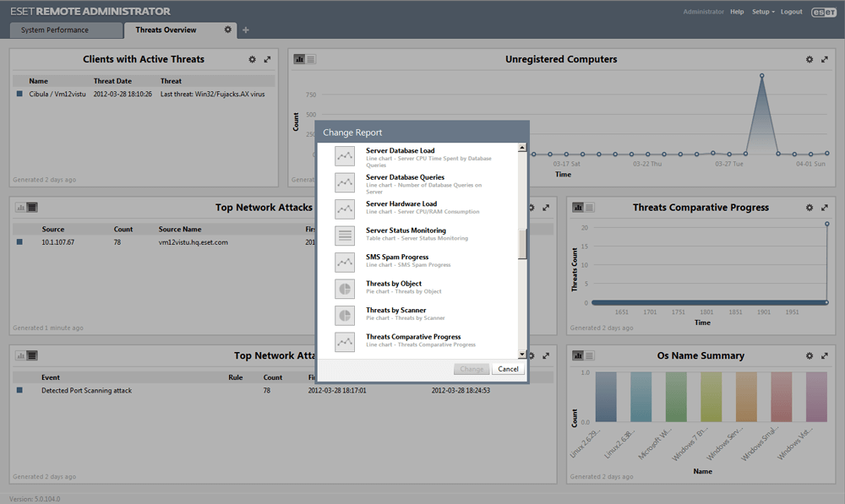Viewport: 845px width, 504px height.
Task: Sort by Name column in active threats
Action: (x=38, y=81)
